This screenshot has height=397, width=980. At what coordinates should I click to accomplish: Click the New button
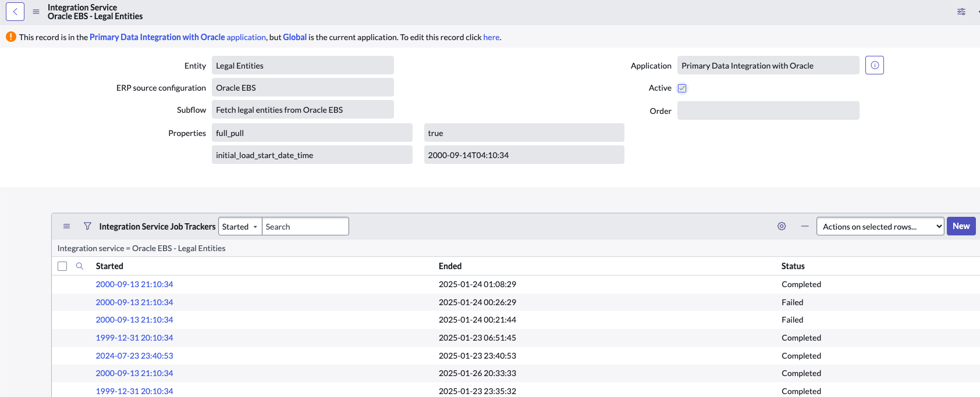point(961,226)
